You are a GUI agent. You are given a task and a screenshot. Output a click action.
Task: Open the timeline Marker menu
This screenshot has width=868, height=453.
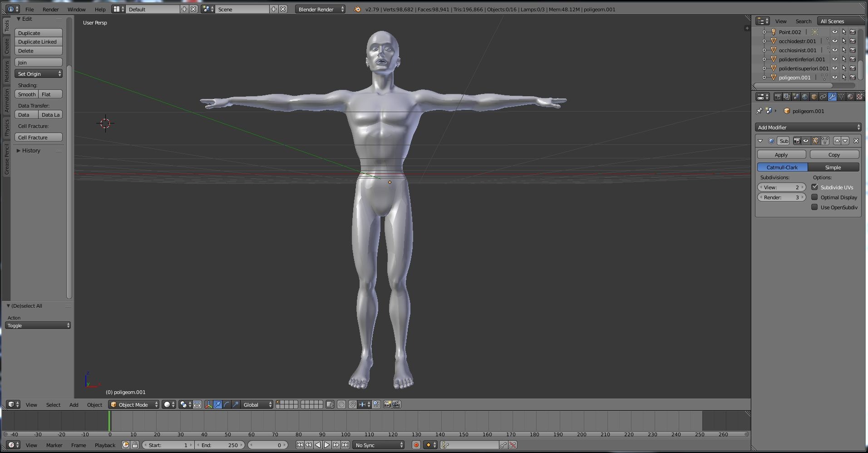54,445
